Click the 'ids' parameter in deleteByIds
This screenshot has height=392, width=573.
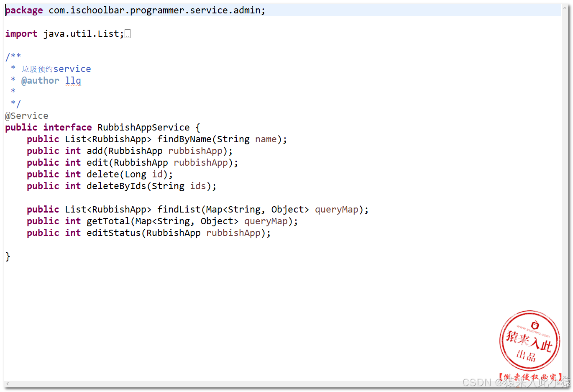[198, 186]
